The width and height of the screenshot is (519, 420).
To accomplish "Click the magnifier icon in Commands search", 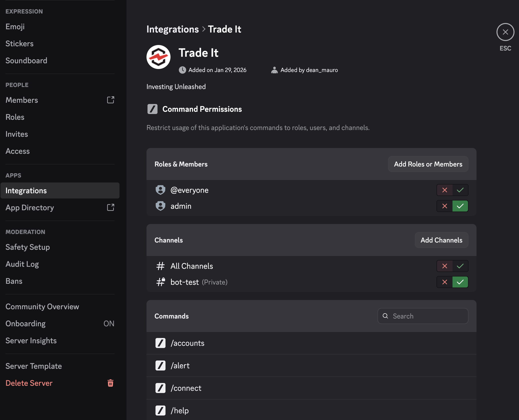I will [385, 316].
